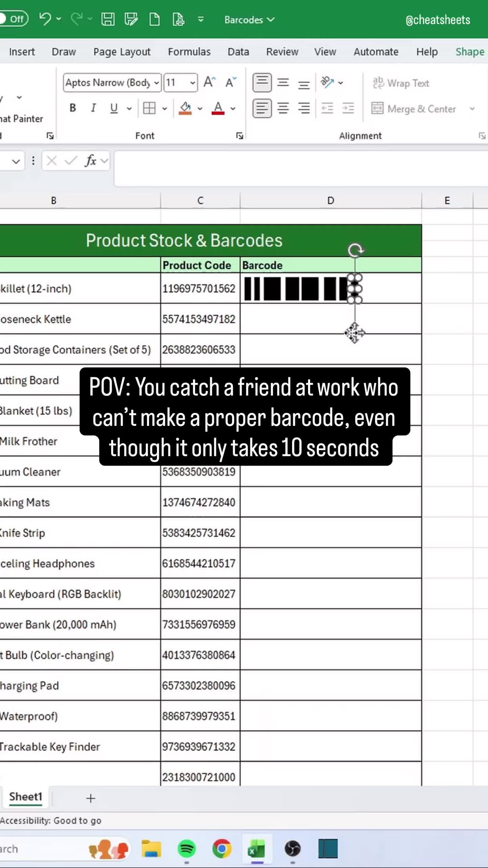Open the Page Layout ribbon tab
This screenshot has height=868, width=488.
(x=122, y=52)
